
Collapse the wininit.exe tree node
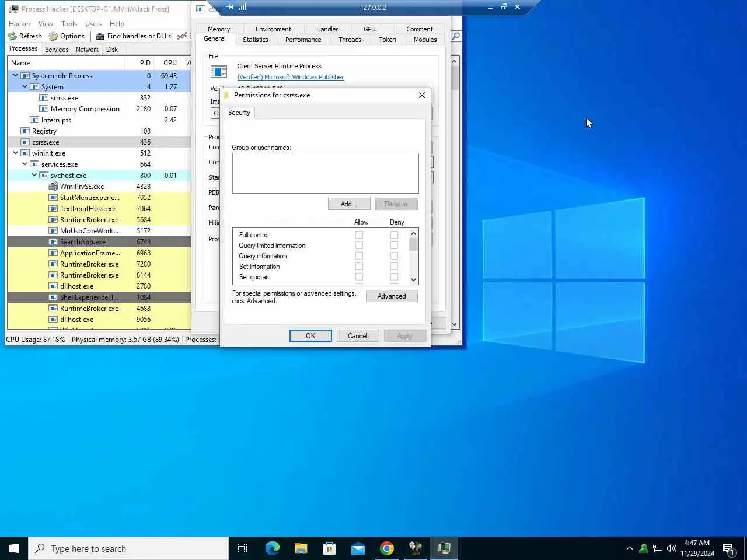[x=16, y=153]
